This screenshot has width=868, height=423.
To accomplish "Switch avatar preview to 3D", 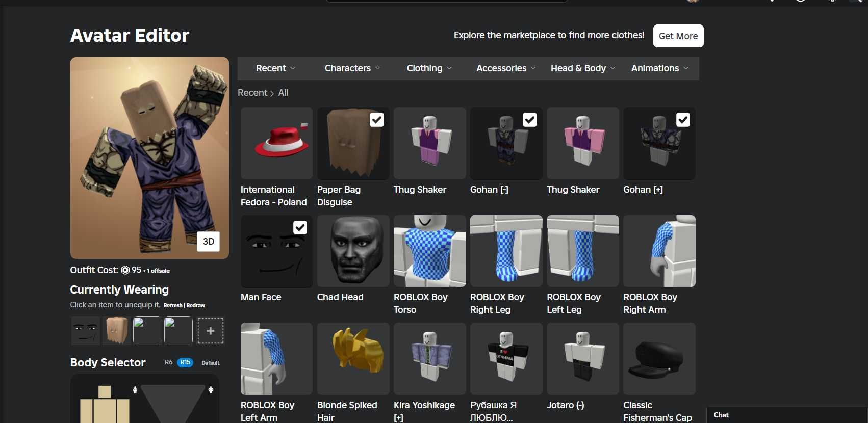I will tap(209, 242).
